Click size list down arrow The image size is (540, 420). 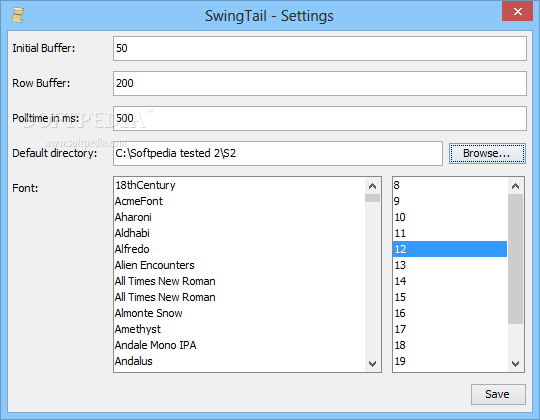tap(516, 364)
